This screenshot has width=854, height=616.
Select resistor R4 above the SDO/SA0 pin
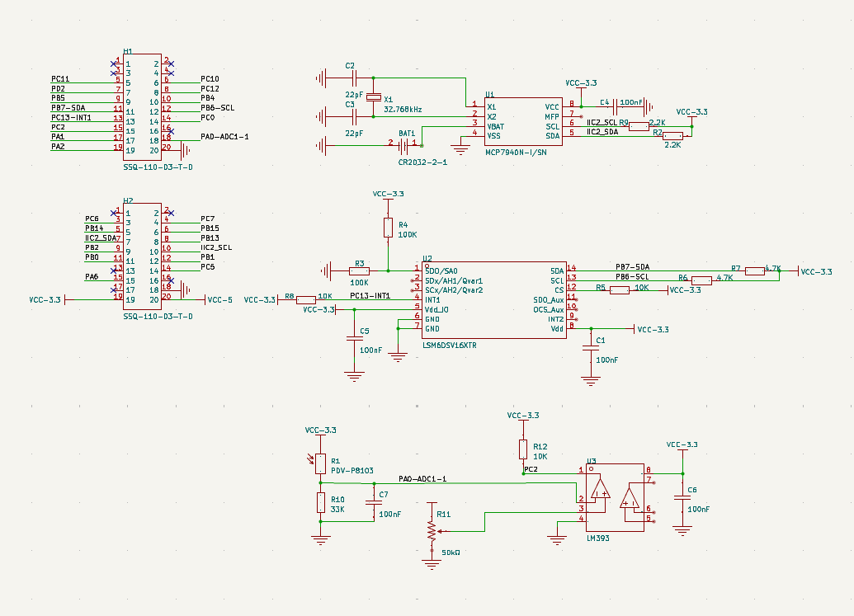coord(388,228)
